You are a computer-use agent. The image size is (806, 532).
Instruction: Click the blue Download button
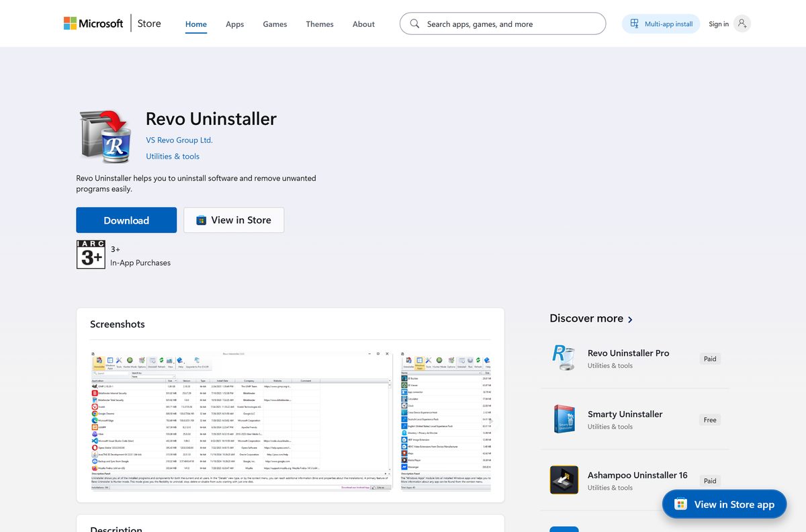[126, 220]
